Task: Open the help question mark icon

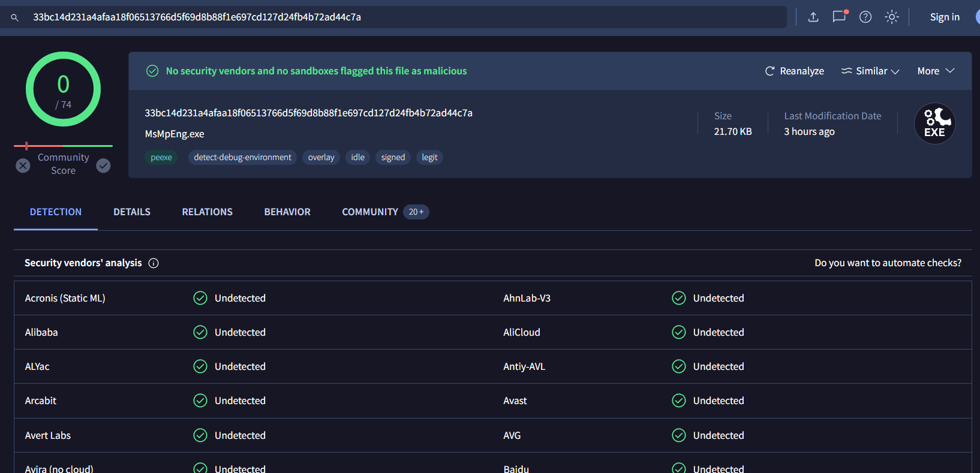Action: click(x=865, y=17)
